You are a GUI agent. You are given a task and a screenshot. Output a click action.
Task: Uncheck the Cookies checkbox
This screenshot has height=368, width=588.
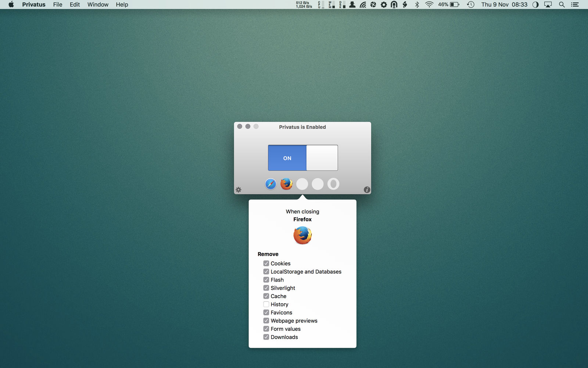pos(266,263)
